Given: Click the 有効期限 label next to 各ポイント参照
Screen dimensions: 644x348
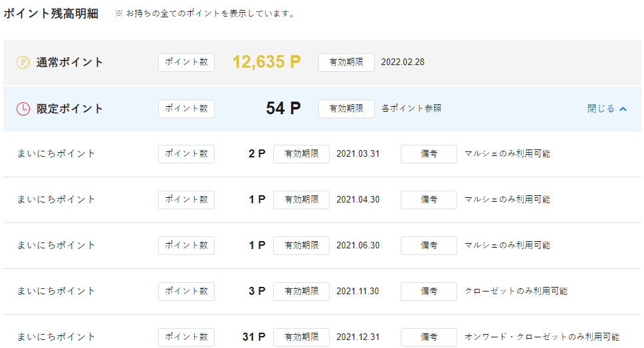Looking at the screenshot, I should pos(346,109).
